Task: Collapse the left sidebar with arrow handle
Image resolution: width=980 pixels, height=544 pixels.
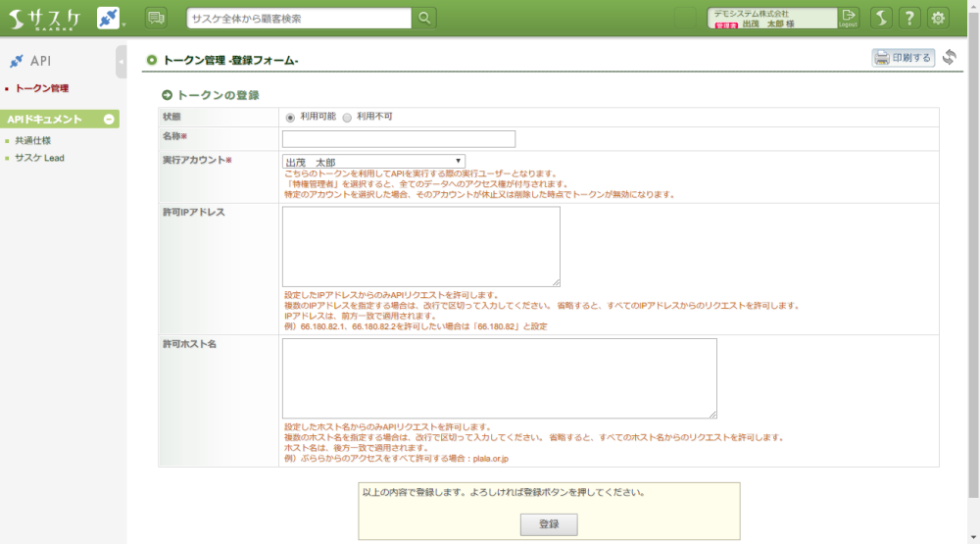Action: [121, 62]
